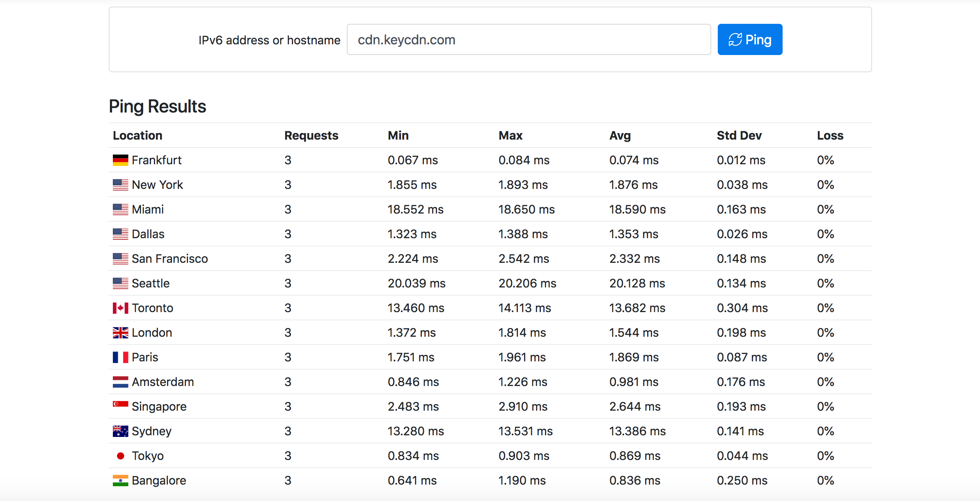This screenshot has height=501, width=980.
Task: Click Amsterdam min value 0.846 ms
Action: (413, 382)
